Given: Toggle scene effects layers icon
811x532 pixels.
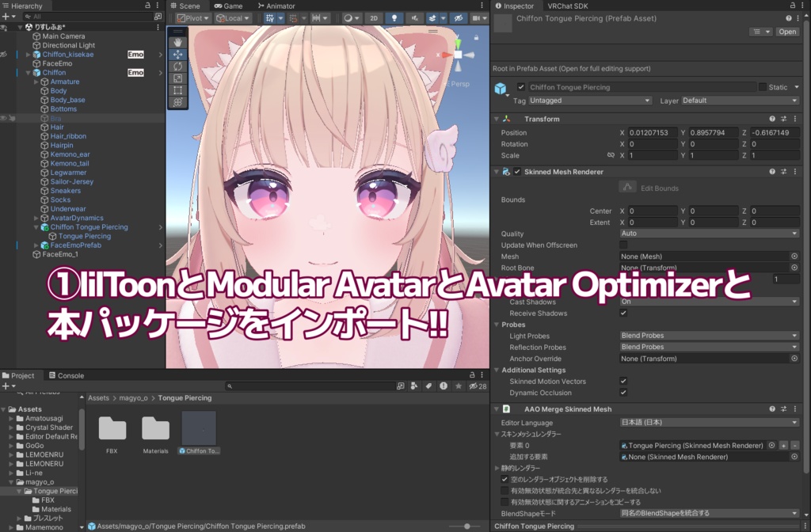Looking at the screenshot, I should click(x=432, y=18).
